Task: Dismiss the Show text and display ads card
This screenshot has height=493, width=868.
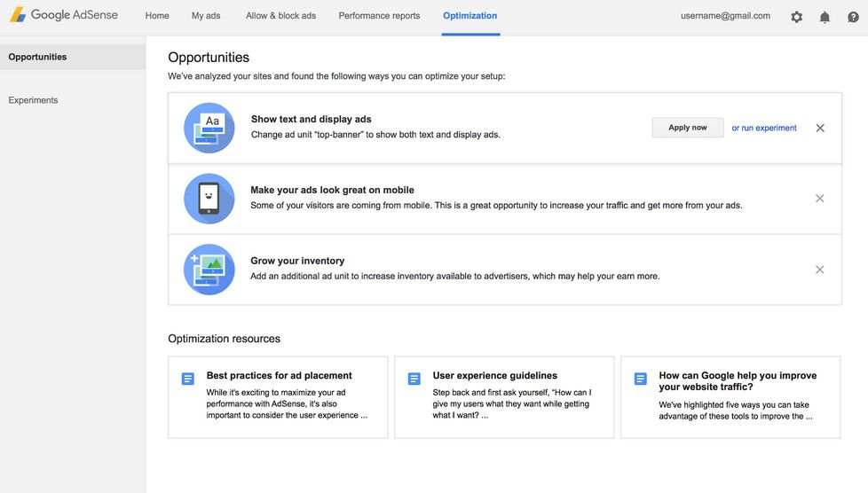Action: 820,128
